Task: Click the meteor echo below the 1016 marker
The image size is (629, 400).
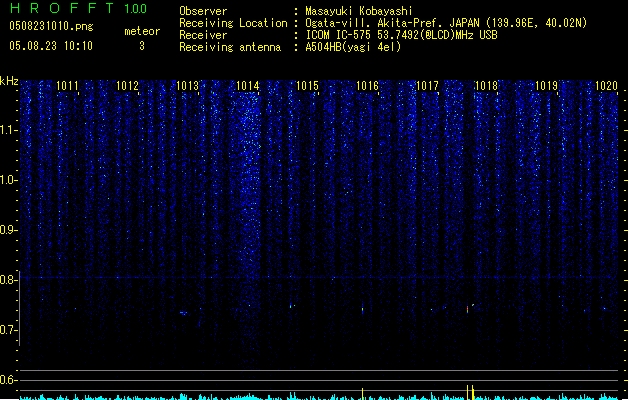Action: [363, 309]
